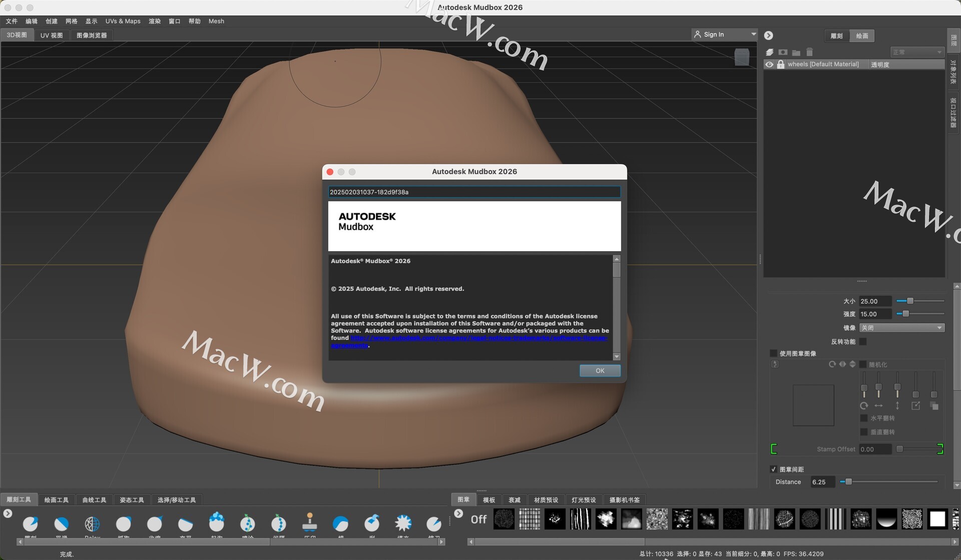The height and width of the screenshot is (560, 961).
Task: Enable the 使用图章图像 checkbox
Action: pos(774,353)
